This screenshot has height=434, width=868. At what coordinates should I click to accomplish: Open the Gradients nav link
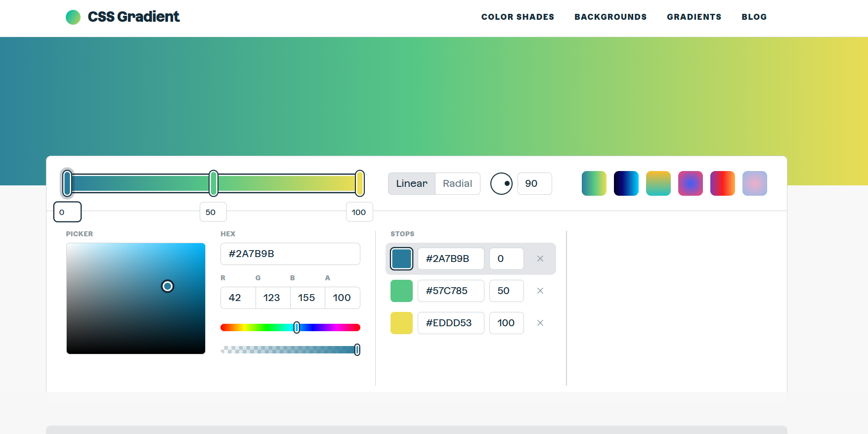(x=694, y=17)
